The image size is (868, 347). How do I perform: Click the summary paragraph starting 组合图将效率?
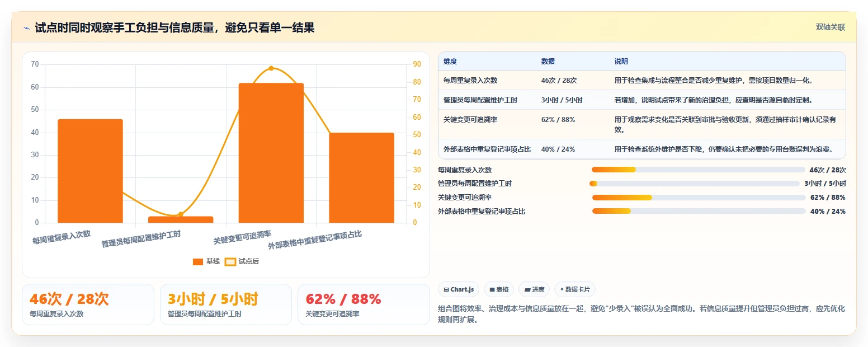click(x=641, y=313)
